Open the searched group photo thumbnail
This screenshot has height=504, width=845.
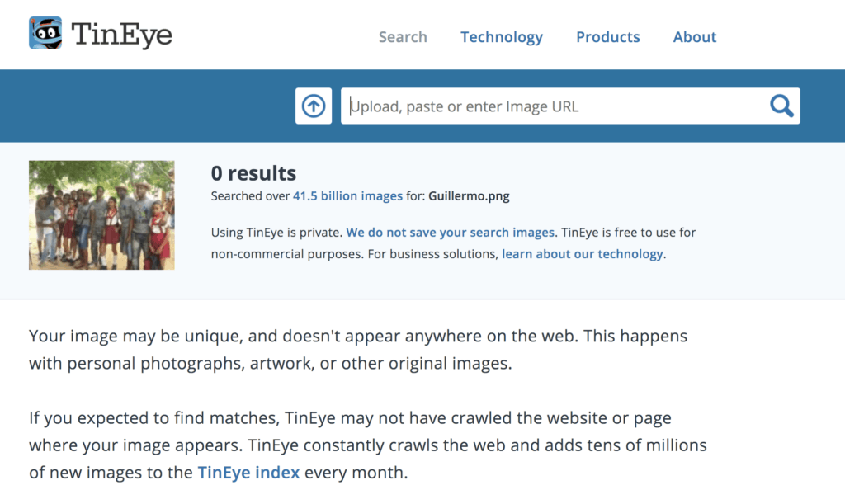click(x=101, y=214)
